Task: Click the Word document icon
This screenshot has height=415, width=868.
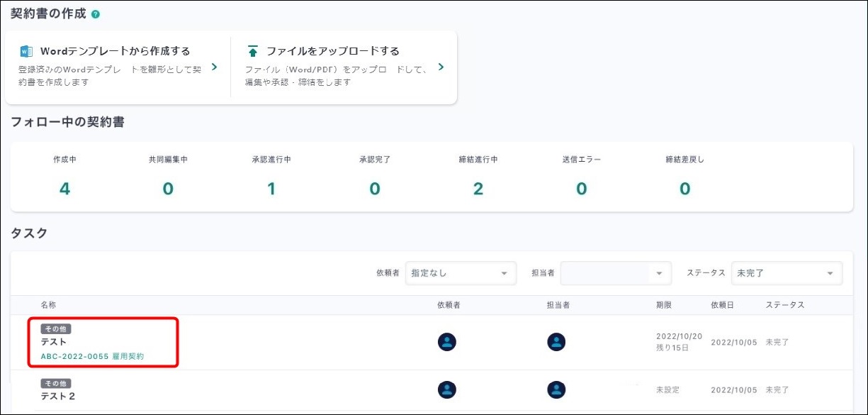Action: (x=26, y=51)
